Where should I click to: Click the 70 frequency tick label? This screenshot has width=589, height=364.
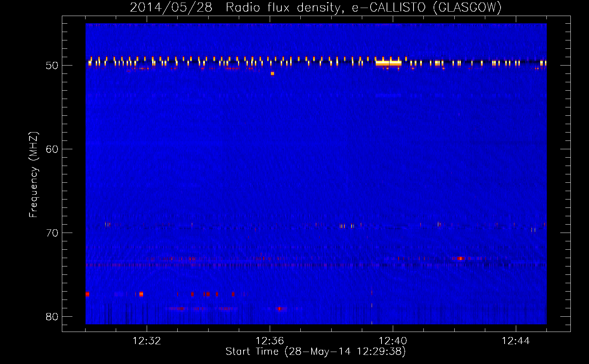tap(52, 233)
